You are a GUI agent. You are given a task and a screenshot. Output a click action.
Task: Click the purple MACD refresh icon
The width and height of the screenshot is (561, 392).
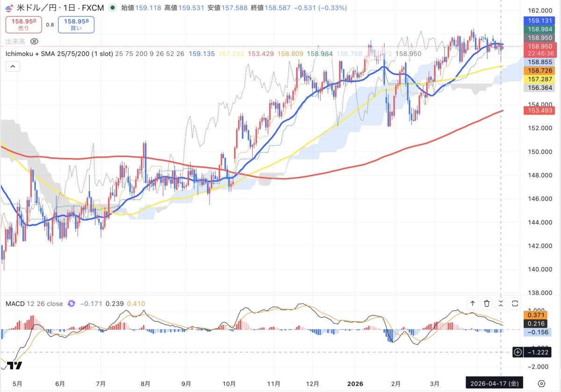(x=72, y=304)
